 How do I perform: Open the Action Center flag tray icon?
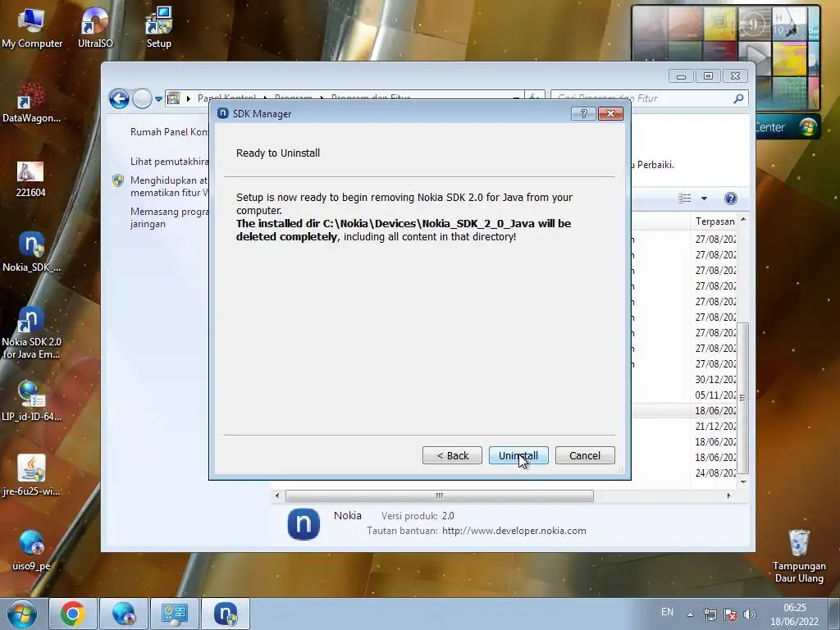coord(729,614)
